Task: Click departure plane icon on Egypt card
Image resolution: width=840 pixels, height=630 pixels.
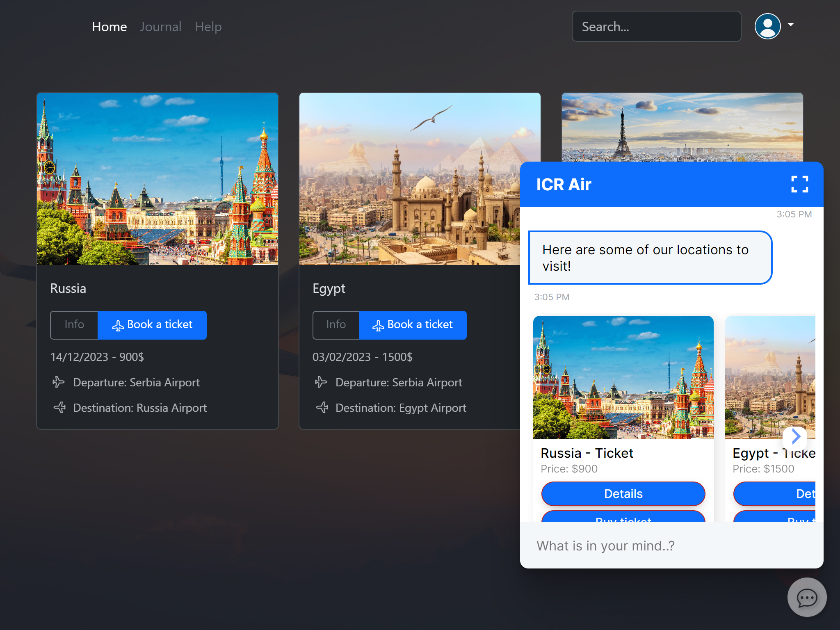Action: tap(321, 382)
